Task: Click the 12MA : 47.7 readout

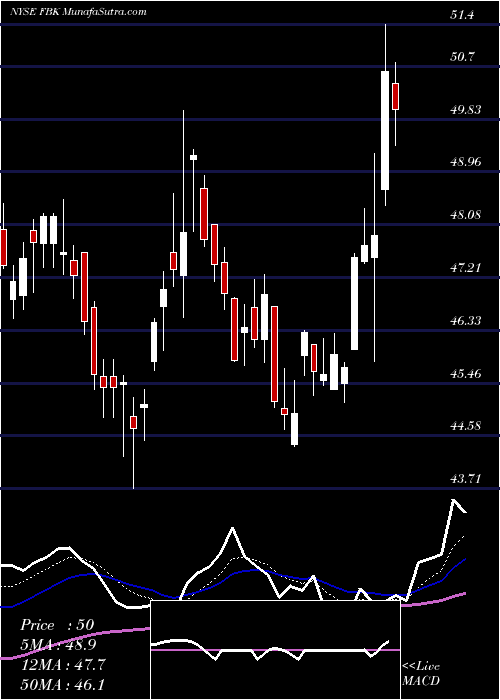Action: 63,664
